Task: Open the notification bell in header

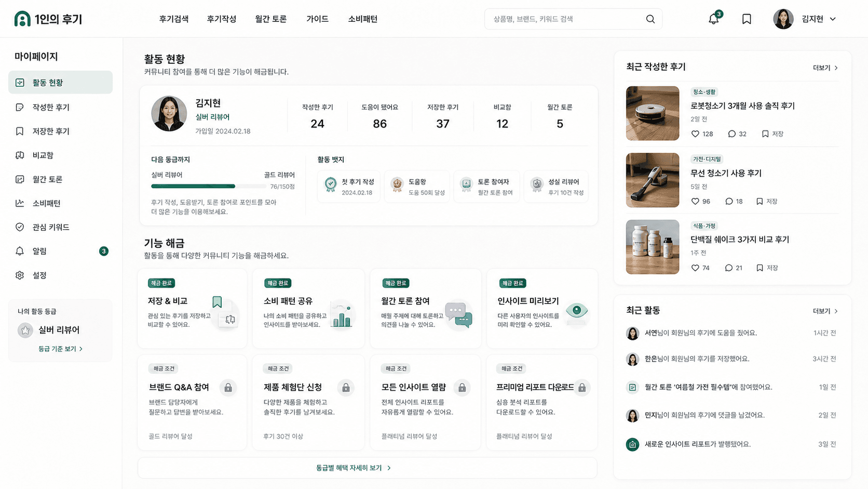Action: [x=714, y=19]
